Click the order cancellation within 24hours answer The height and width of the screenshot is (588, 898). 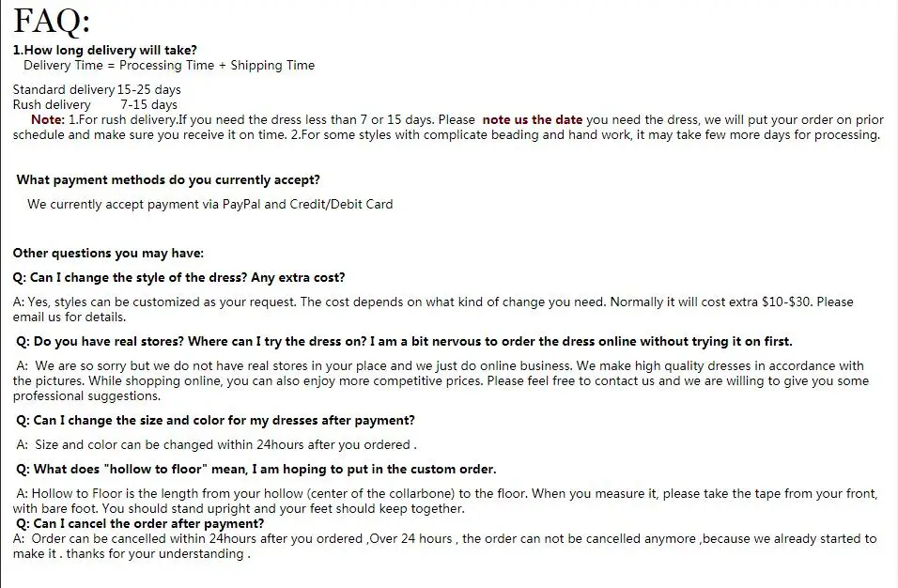(444, 547)
